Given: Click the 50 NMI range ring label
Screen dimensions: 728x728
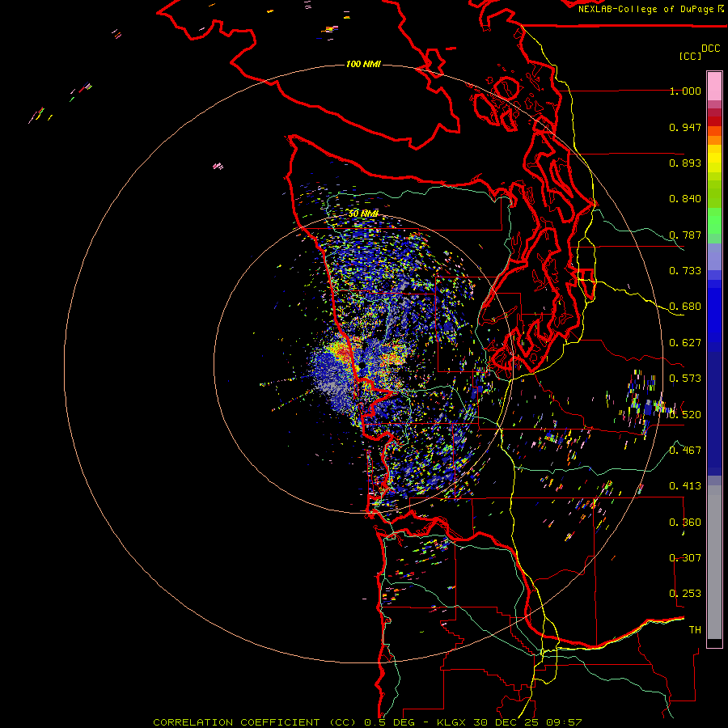Looking at the screenshot, I should tap(363, 214).
